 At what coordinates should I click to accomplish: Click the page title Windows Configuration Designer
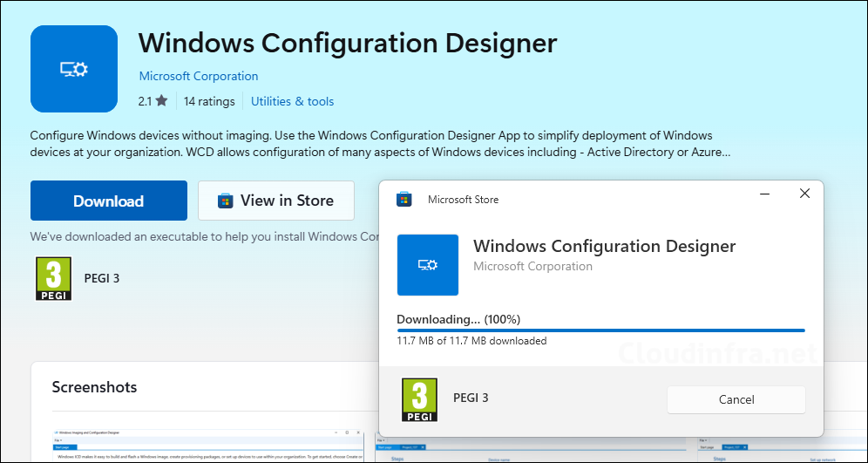pyautogui.click(x=348, y=44)
